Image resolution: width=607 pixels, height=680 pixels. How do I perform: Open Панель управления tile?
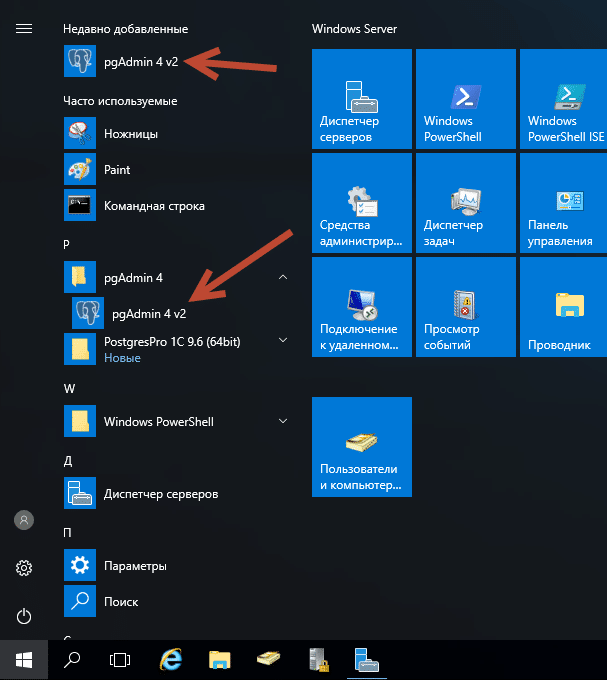coord(568,203)
